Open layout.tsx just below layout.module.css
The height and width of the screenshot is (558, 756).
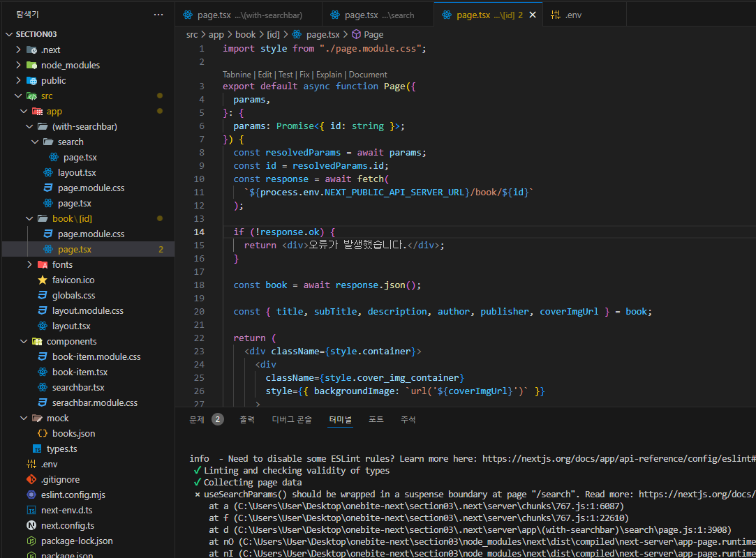tap(71, 326)
